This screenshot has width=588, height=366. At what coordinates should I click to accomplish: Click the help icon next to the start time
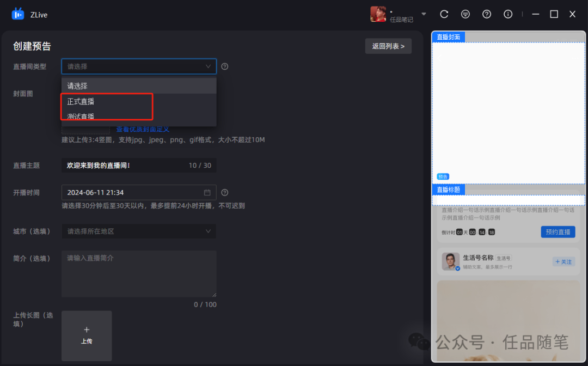coord(225,192)
